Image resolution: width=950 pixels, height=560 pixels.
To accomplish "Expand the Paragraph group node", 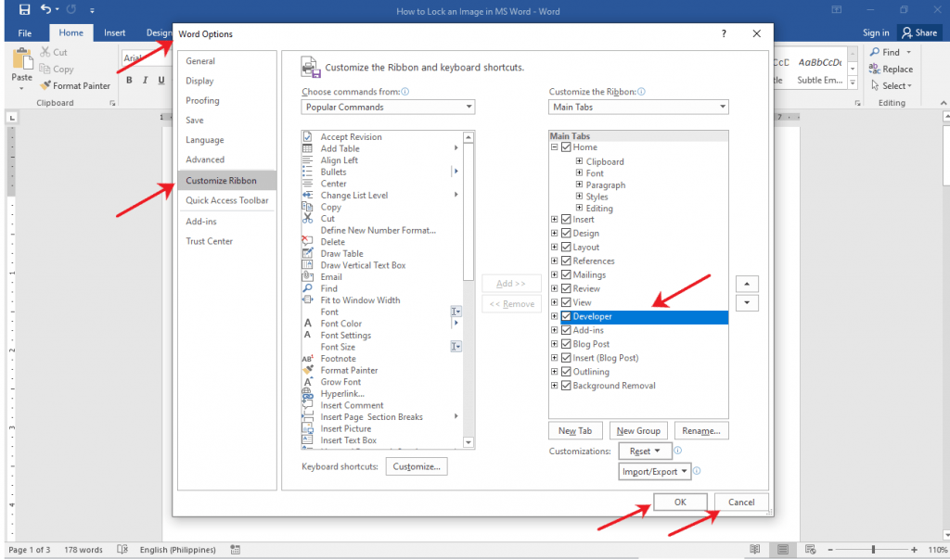I will (579, 185).
